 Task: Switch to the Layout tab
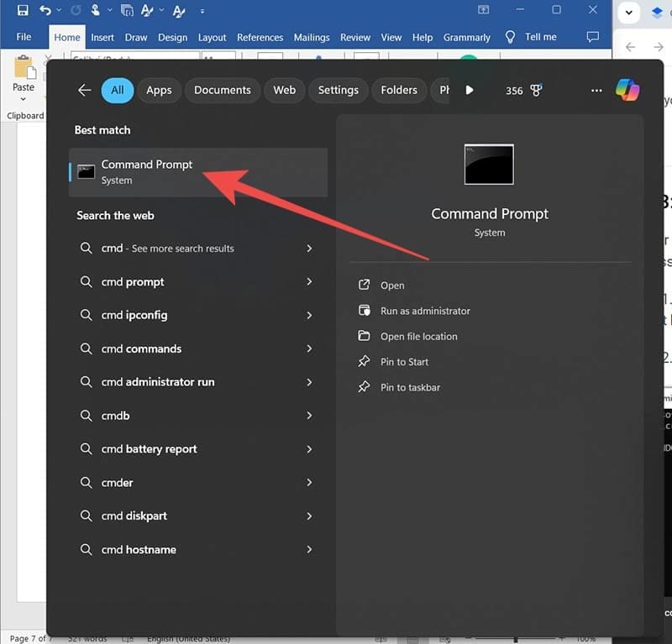(212, 38)
